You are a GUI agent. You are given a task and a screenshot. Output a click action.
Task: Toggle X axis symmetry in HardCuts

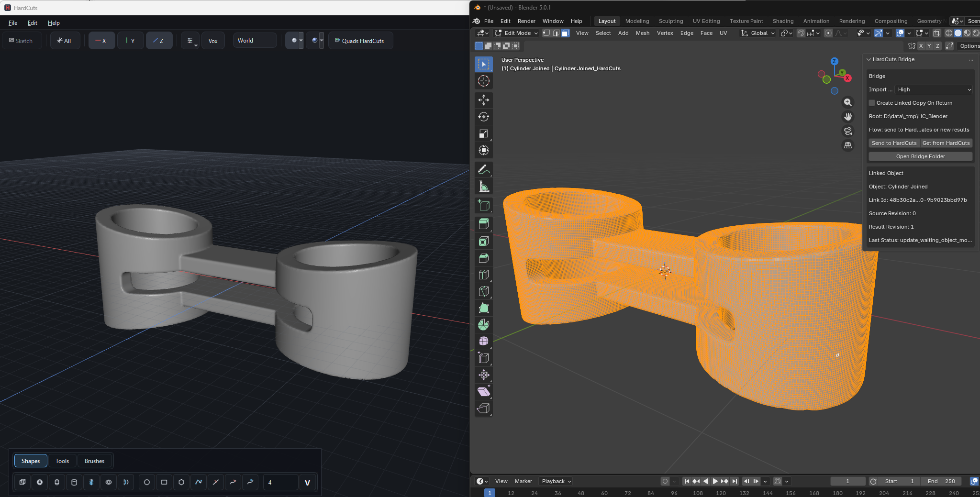[101, 41]
